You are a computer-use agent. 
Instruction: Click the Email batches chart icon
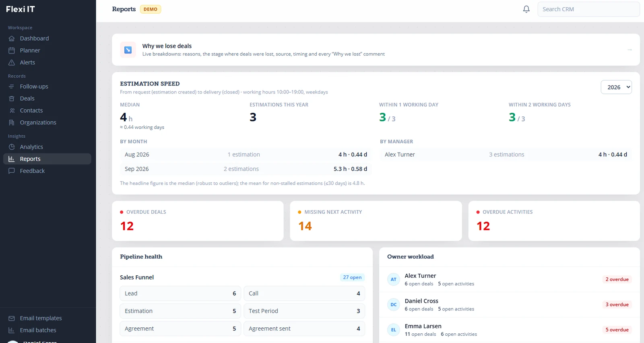pyautogui.click(x=12, y=331)
